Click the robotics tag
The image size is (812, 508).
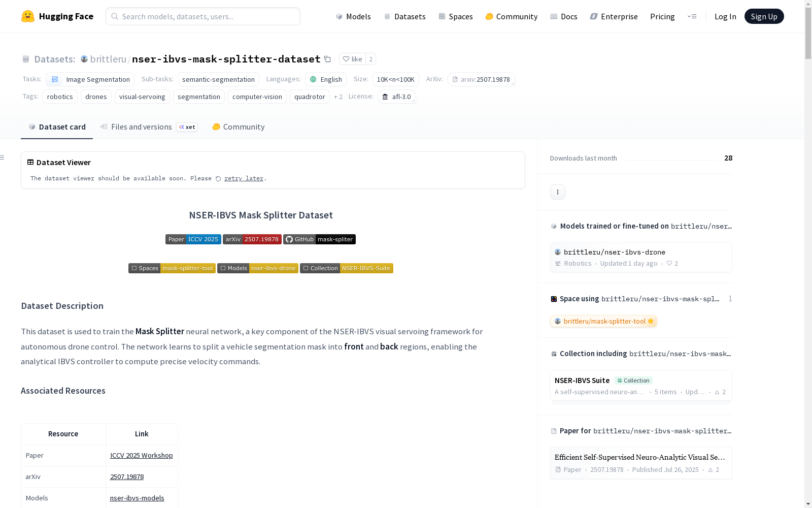[x=60, y=97]
